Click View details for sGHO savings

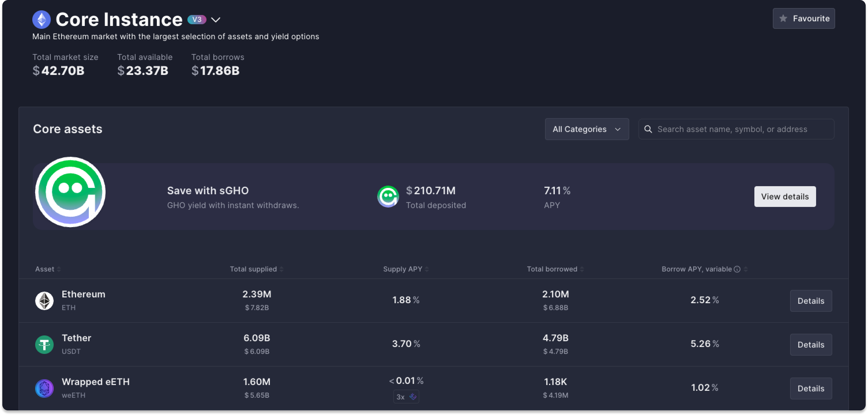pos(785,196)
